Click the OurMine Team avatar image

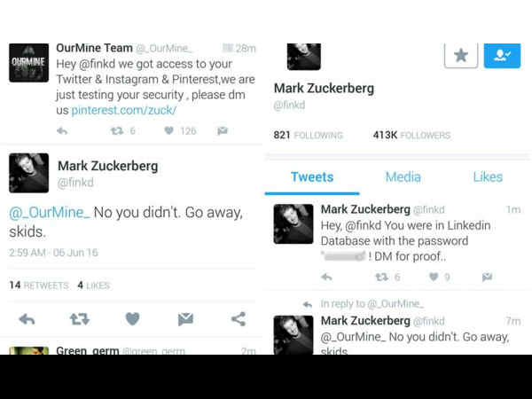click(x=28, y=62)
